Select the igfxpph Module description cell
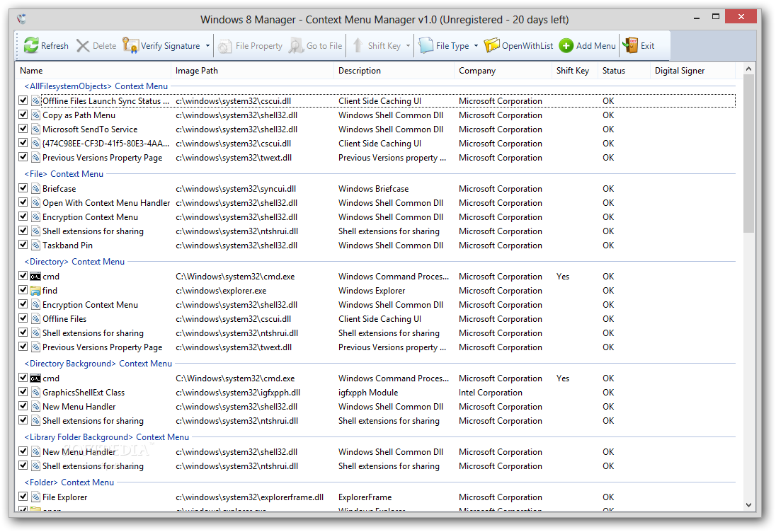Screen dimensions: 776x532 click(368, 393)
